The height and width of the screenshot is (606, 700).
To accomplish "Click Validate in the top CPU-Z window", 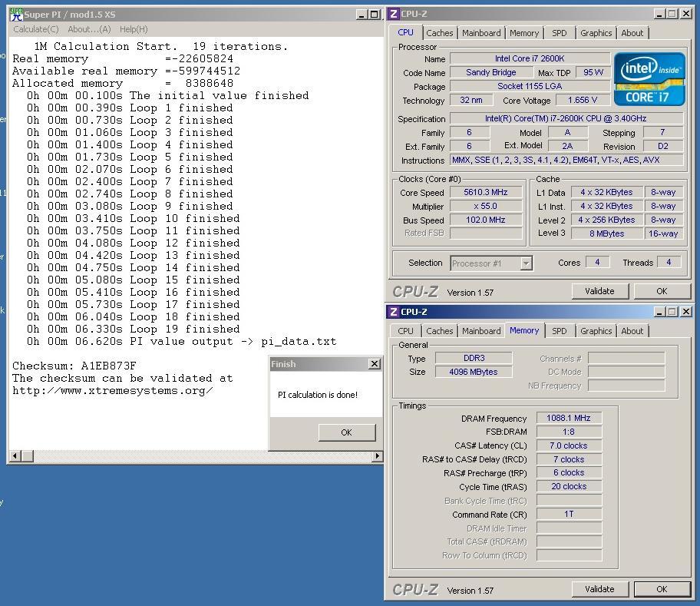I will click(599, 291).
